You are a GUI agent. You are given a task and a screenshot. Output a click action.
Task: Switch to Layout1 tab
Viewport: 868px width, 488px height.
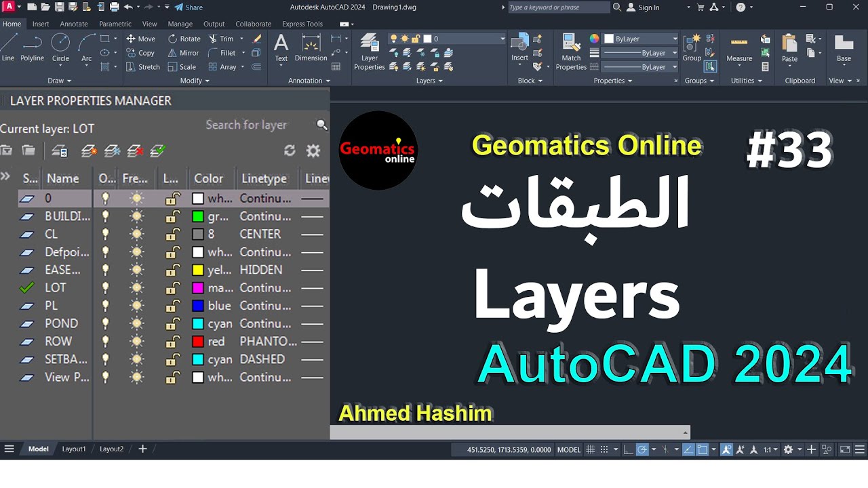[74, 449]
